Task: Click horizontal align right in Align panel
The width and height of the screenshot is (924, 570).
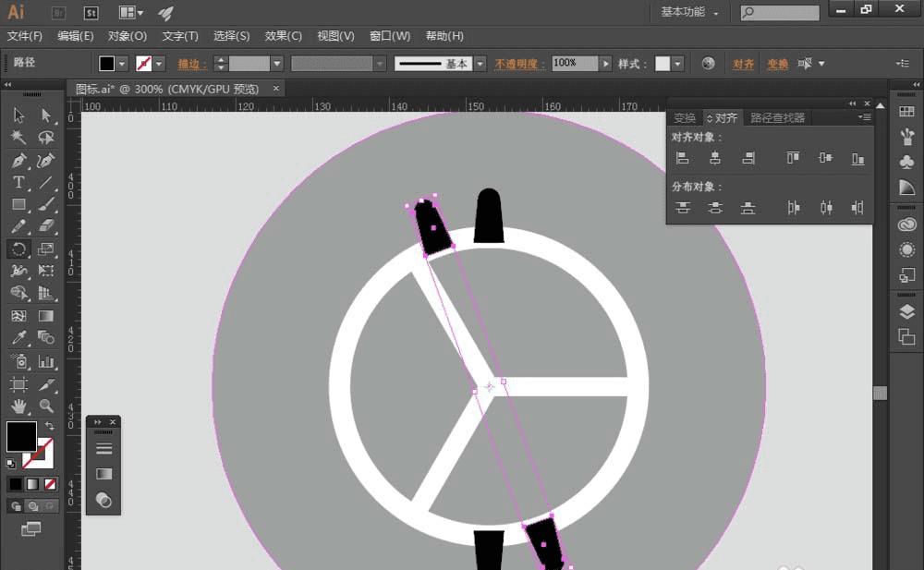Action: coord(748,158)
